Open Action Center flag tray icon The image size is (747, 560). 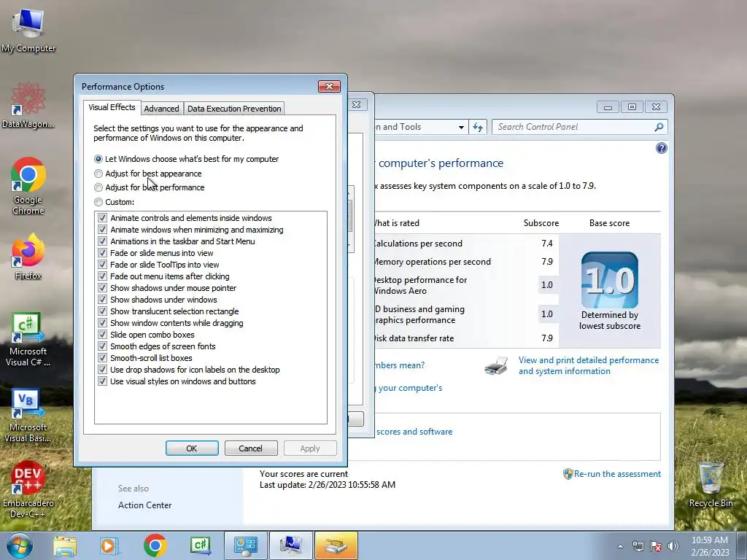pyautogui.click(x=656, y=546)
